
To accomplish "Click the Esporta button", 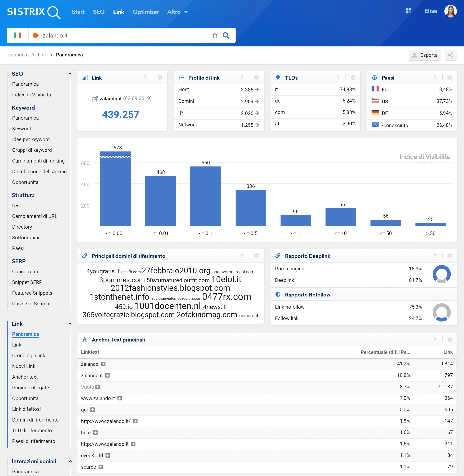I will point(425,55).
